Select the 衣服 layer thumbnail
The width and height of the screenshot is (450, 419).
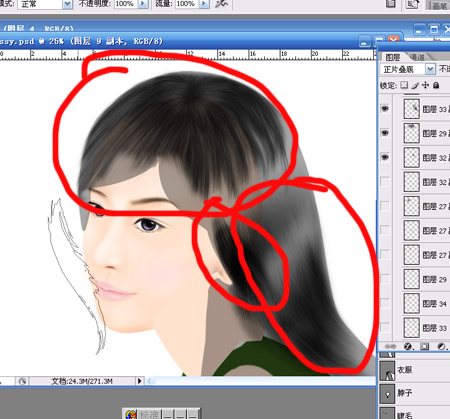pos(387,370)
